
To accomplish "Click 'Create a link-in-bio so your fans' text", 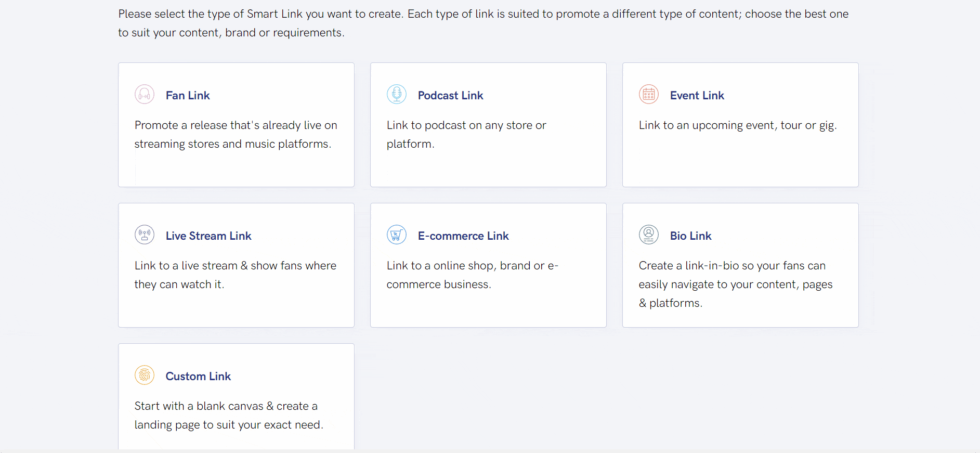I will (x=736, y=284).
